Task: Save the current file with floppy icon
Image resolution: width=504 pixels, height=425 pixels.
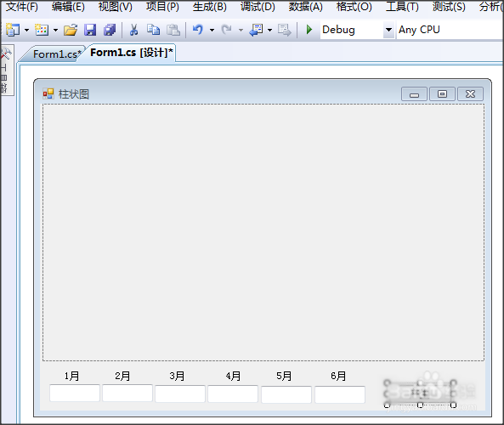Action: [x=90, y=30]
